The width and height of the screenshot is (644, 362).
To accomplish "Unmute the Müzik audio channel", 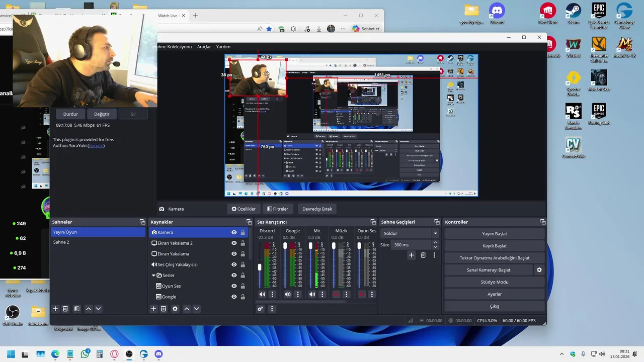I will [336, 294].
